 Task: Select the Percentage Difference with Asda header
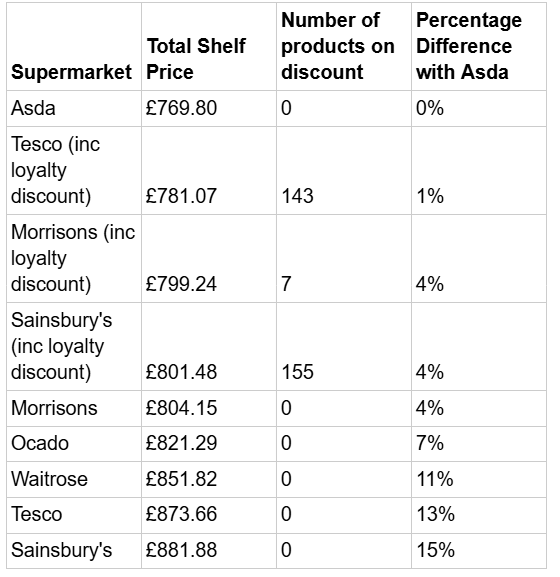coord(479,46)
